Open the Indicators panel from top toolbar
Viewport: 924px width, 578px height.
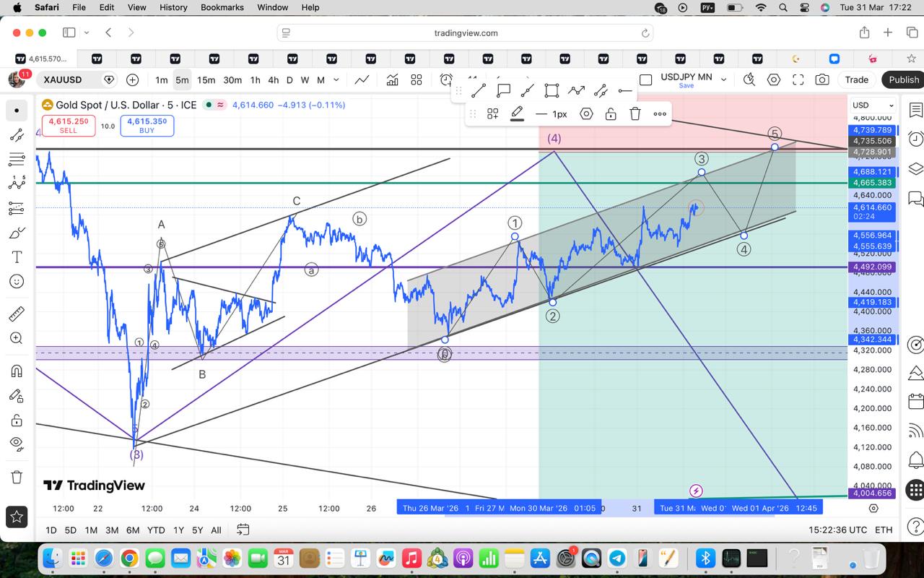(x=392, y=79)
